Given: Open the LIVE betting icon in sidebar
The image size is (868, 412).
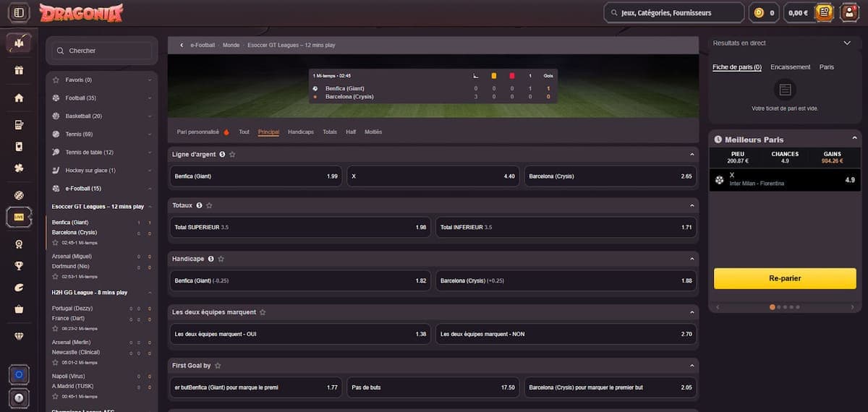Looking at the screenshot, I should click(19, 217).
